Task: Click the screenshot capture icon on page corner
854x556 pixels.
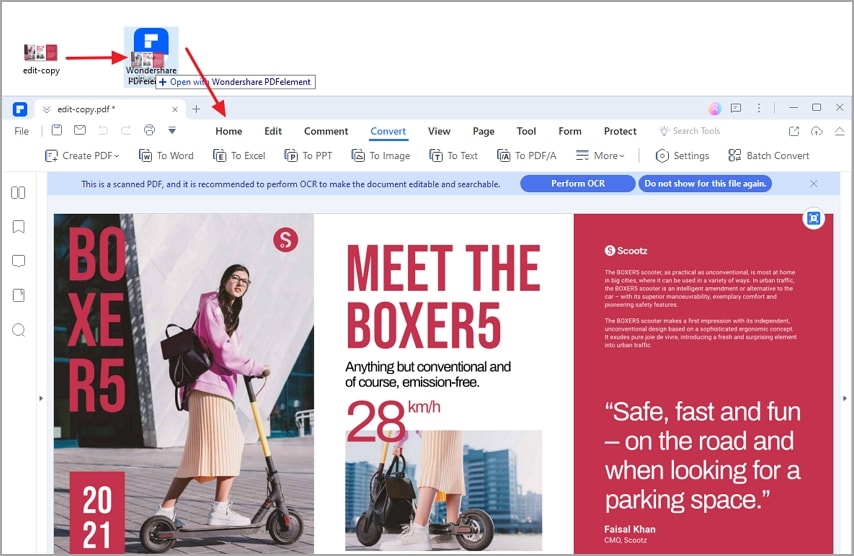Action: (814, 218)
